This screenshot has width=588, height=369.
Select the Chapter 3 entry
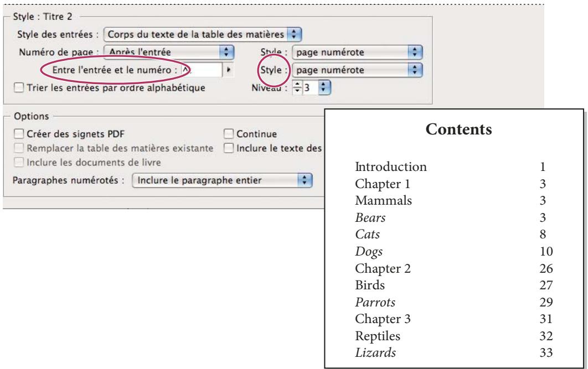pos(383,319)
